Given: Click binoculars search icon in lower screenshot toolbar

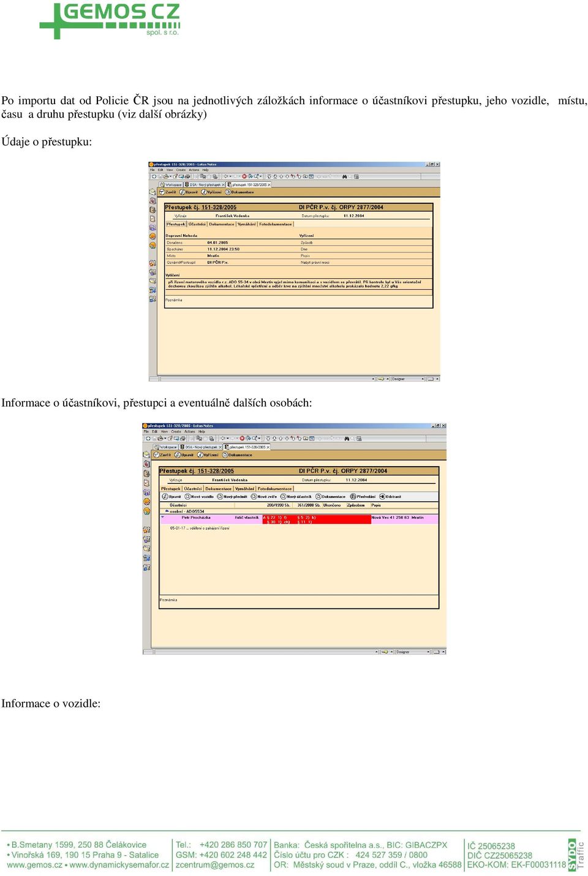Looking at the screenshot, I should (347, 439).
